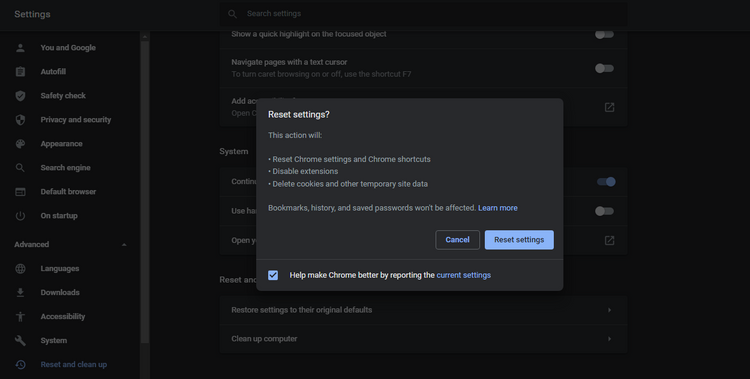The image size is (750, 379).
Task: Select the Languages globe icon
Action: (x=20, y=268)
